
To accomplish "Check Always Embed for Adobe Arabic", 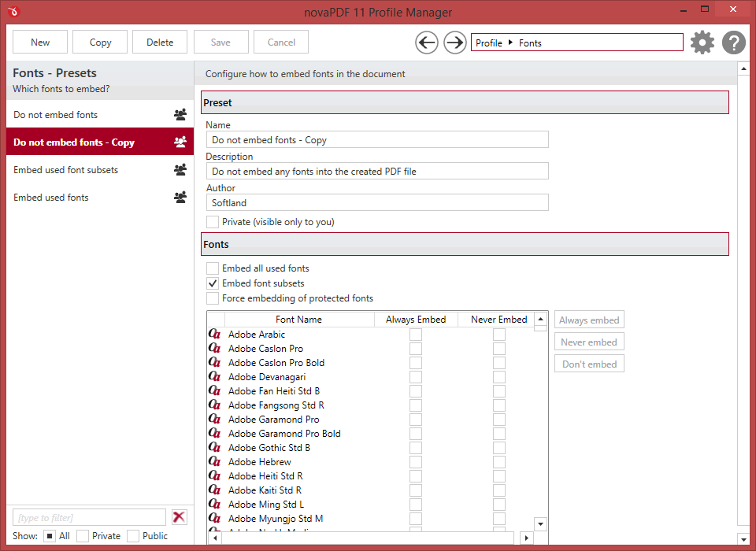I will [x=416, y=334].
